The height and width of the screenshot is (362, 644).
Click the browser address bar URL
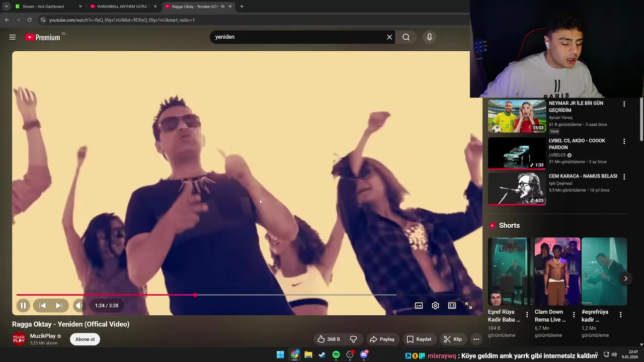click(122, 20)
